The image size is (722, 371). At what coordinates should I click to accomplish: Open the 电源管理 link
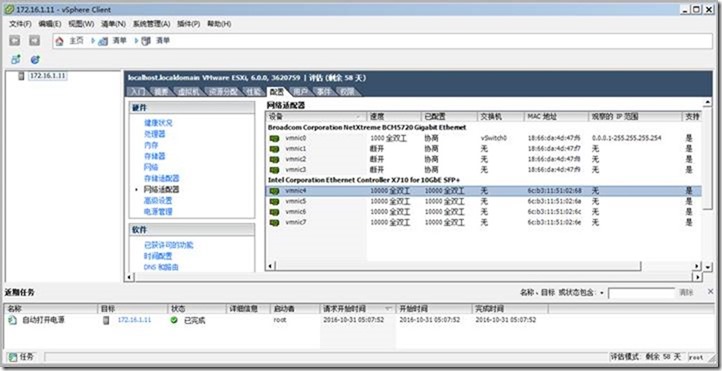point(158,212)
